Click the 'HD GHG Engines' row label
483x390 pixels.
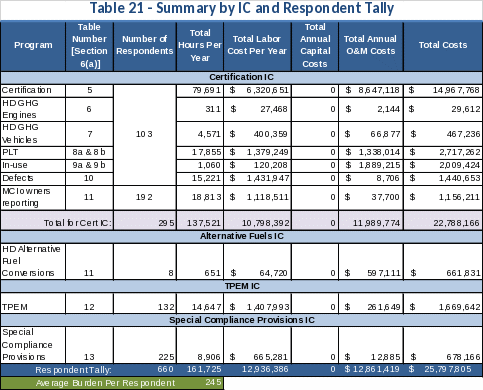(33, 109)
